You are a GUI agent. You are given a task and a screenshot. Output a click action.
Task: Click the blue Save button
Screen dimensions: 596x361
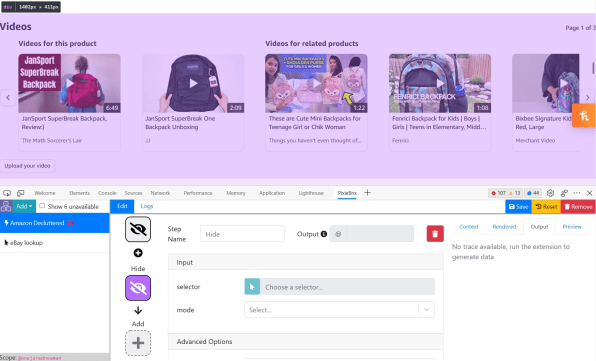click(518, 206)
